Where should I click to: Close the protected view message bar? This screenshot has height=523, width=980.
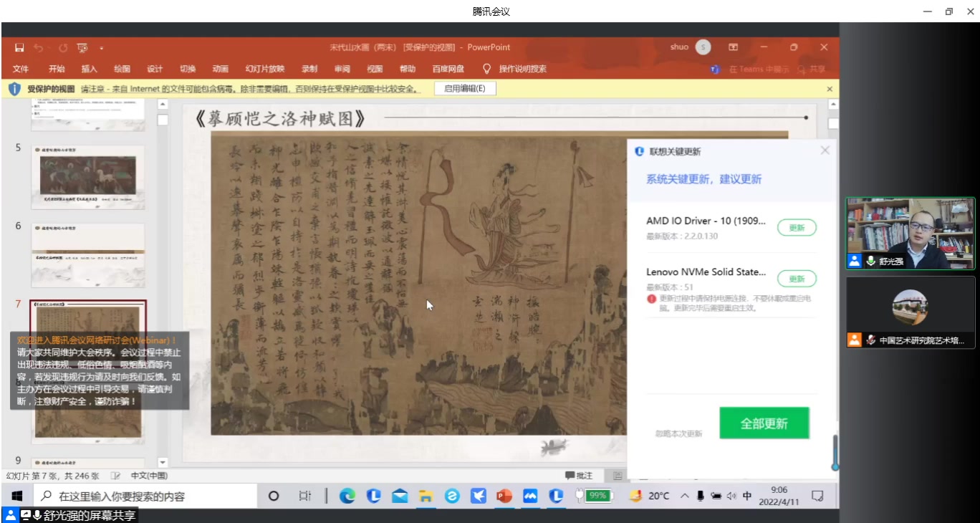click(x=830, y=89)
